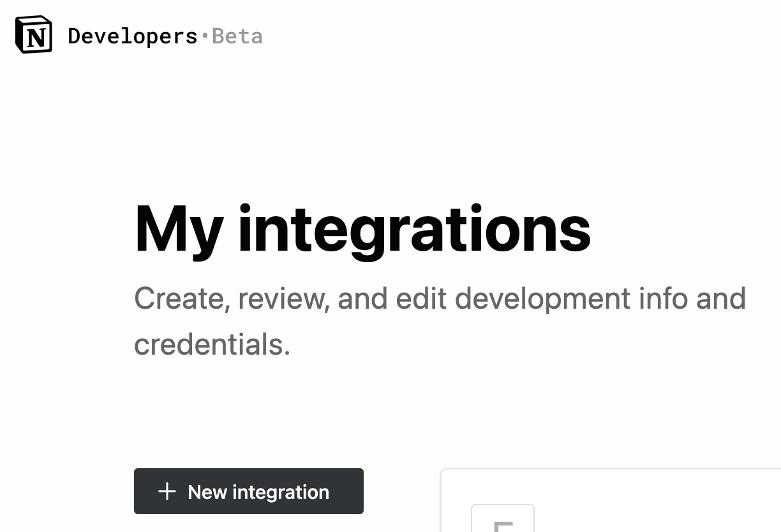Image resolution: width=781 pixels, height=532 pixels.
Task: Click the Notion logo icon
Action: click(x=34, y=35)
